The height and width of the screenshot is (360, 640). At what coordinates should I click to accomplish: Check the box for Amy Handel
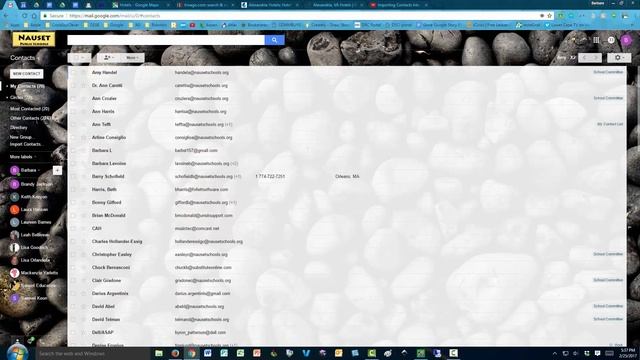point(73,73)
